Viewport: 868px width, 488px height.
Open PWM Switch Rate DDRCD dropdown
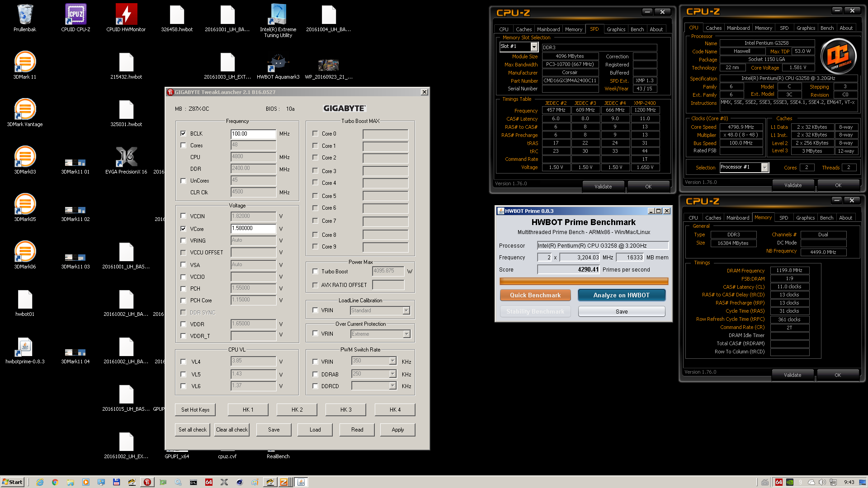[392, 385]
